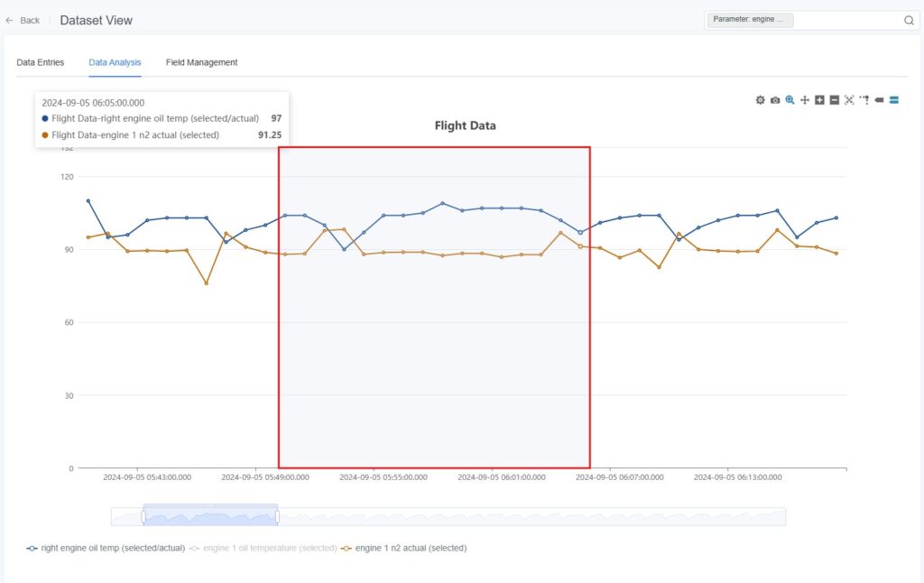Viewport: 924px width, 583px height.
Task: Click the Parameter search input field
Action: pos(846,20)
